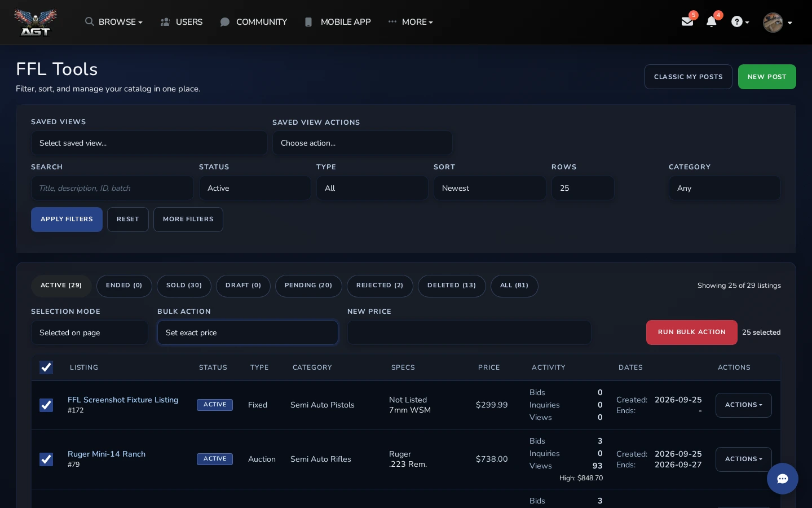Focus the Search listings input field
The image size is (812, 508).
click(112, 188)
